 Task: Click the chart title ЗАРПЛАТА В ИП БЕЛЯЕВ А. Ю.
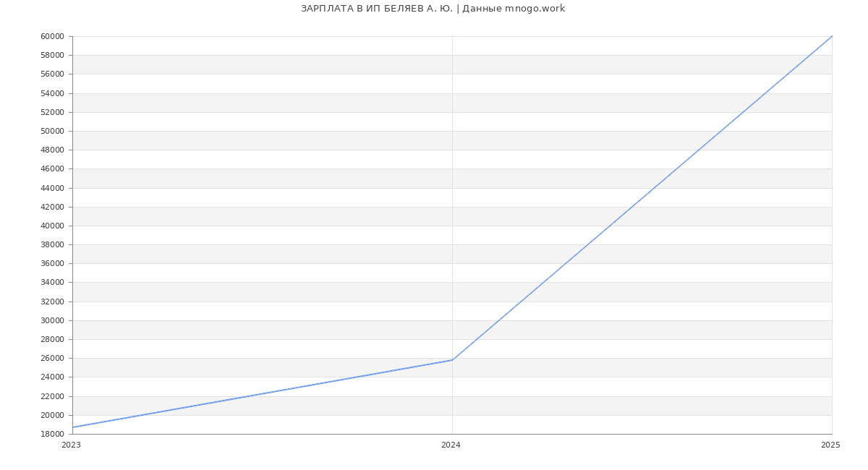[377, 9]
